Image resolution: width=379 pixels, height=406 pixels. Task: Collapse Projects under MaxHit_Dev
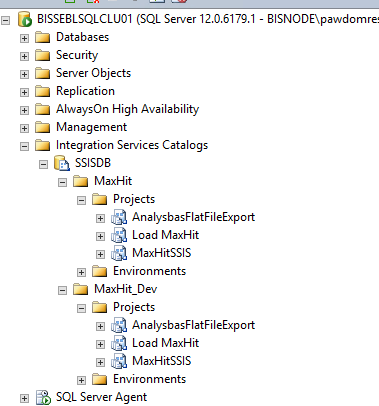(x=81, y=308)
